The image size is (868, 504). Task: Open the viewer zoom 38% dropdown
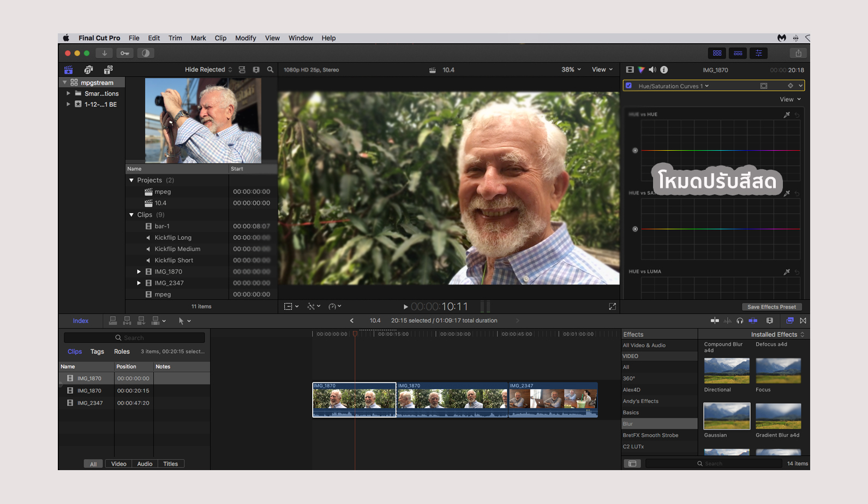(571, 70)
